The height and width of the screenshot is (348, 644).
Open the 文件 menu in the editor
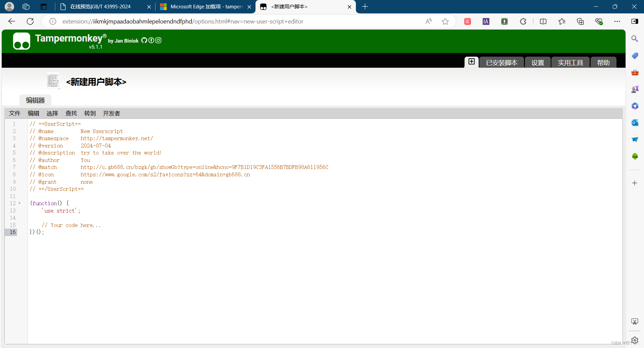[14, 113]
